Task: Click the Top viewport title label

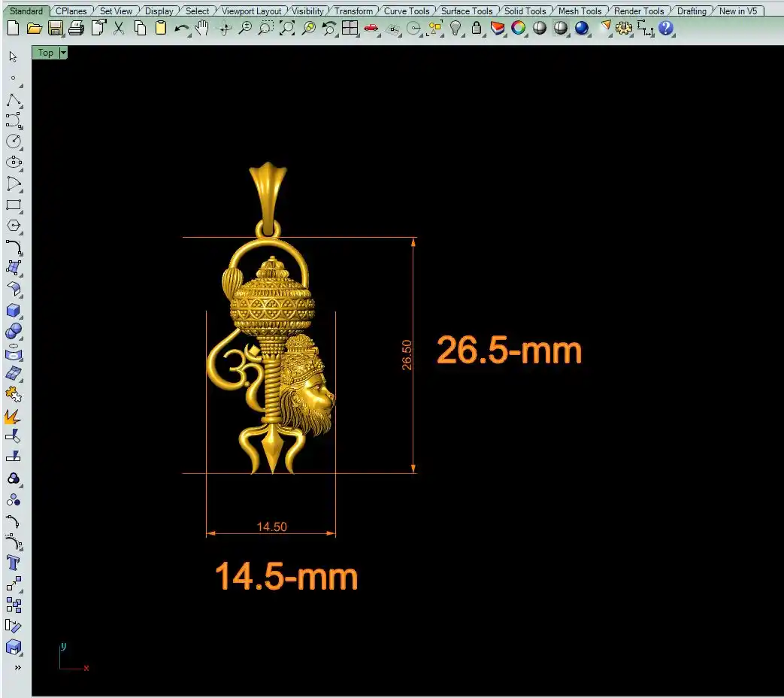Action: point(46,53)
